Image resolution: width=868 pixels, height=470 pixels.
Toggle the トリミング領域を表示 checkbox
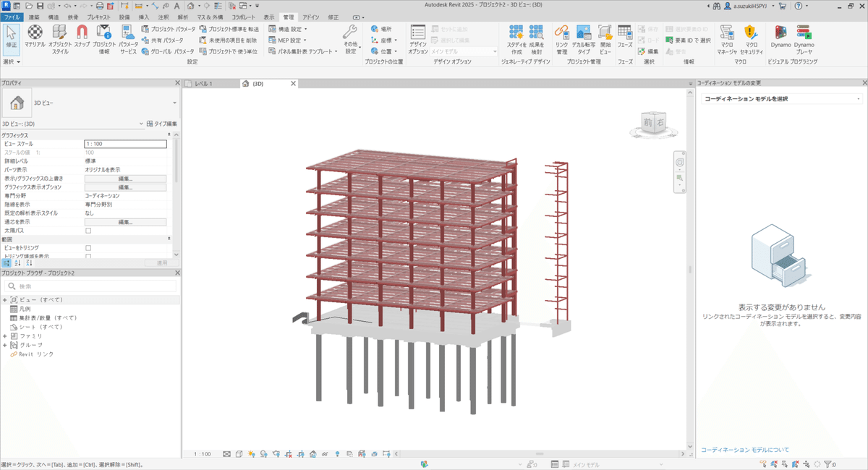88,257
